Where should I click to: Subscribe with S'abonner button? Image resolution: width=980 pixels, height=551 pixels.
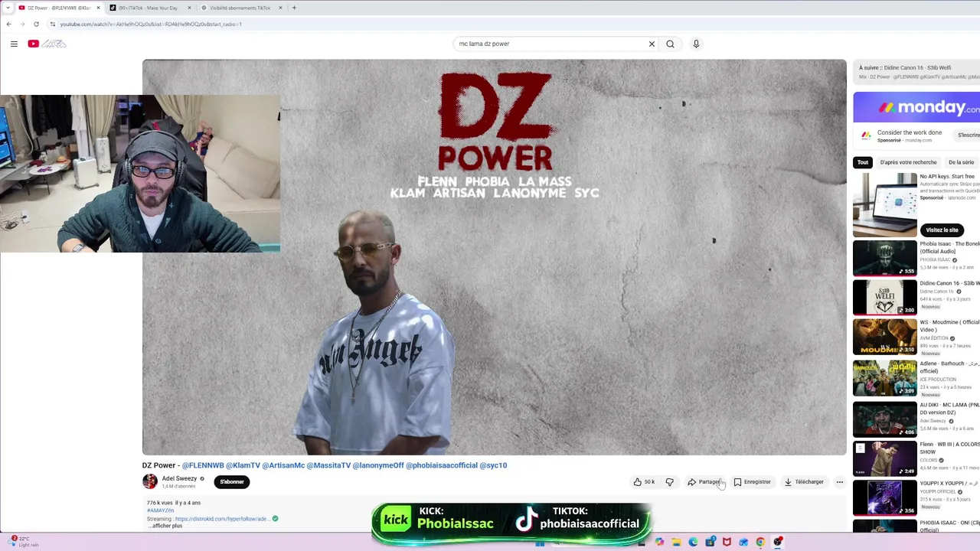(232, 481)
